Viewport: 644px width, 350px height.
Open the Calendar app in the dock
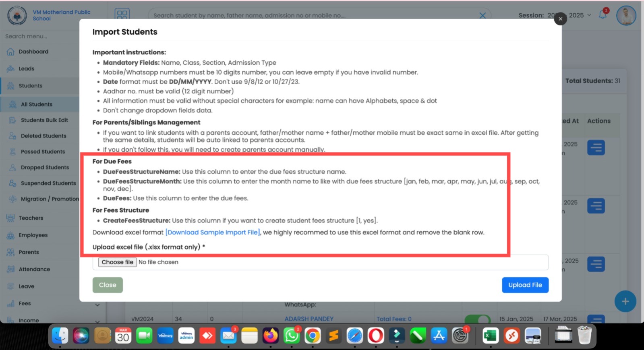tap(123, 336)
